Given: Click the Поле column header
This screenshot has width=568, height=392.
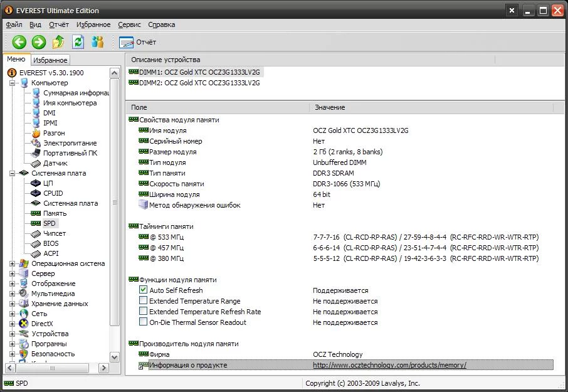Looking at the screenshot, I should coord(139,107).
